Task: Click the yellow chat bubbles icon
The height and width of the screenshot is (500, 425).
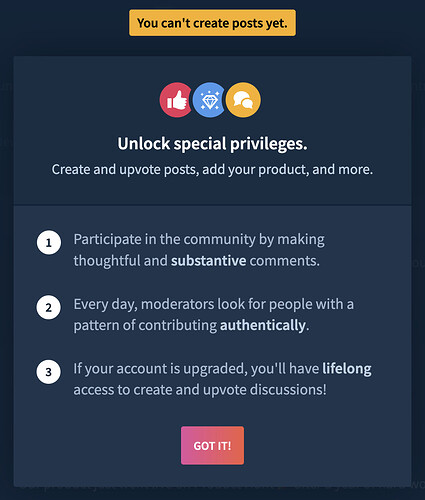Action: click(243, 100)
